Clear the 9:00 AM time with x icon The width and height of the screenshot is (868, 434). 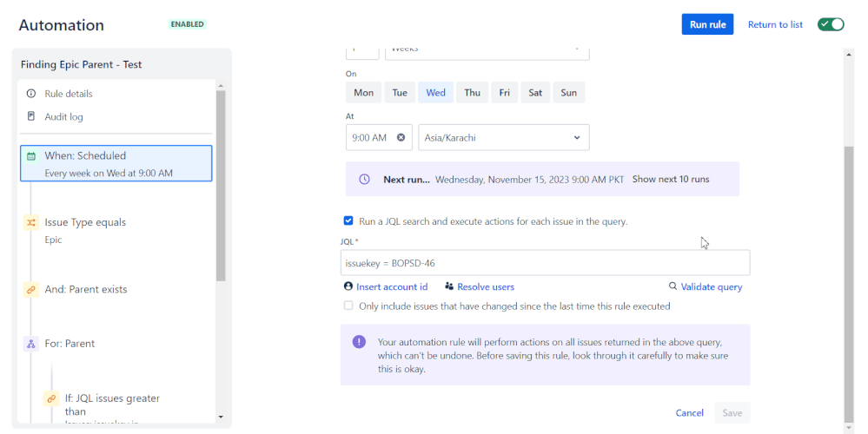[x=401, y=138]
